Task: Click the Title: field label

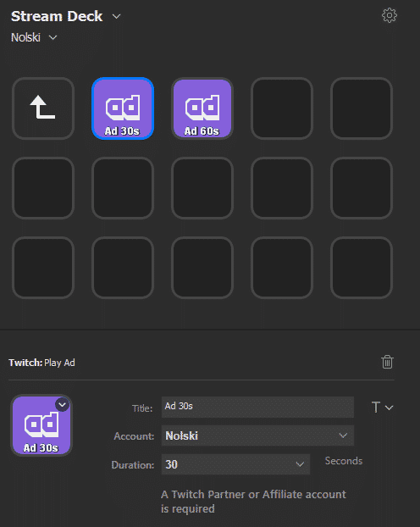Action: click(142, 408)
